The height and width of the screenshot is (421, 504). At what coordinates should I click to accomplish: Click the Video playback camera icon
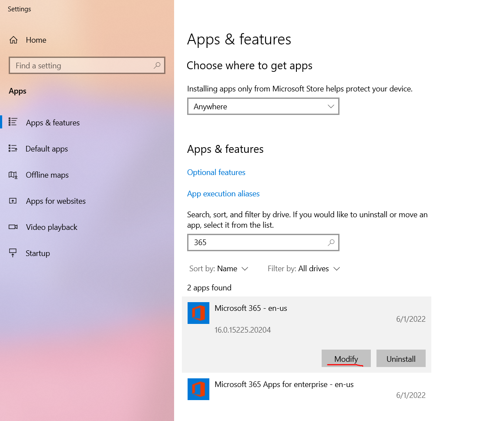(x=13, y=227)
